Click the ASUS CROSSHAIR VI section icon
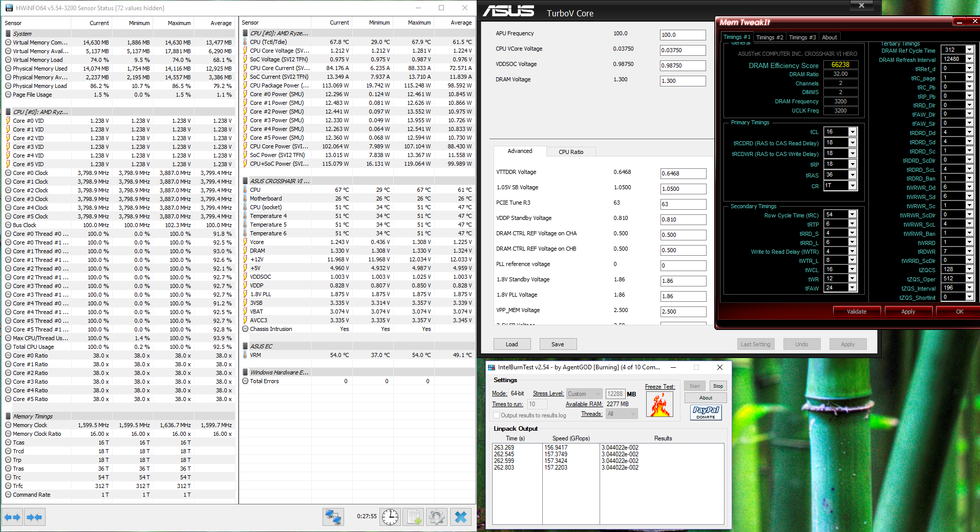The image size is (980, 532). click(246, 181)
